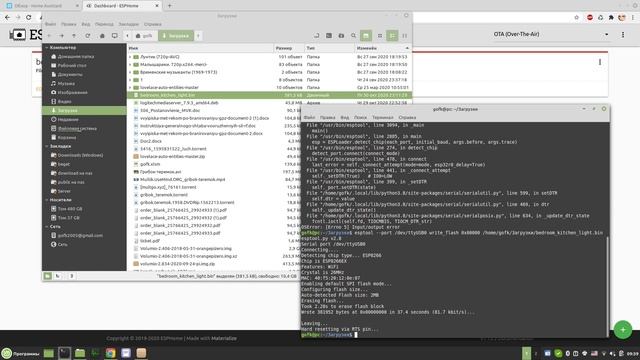This screenshot has height=360, width=640.
Task: Switch the file manager to icon view
Action: click(380, 36)
